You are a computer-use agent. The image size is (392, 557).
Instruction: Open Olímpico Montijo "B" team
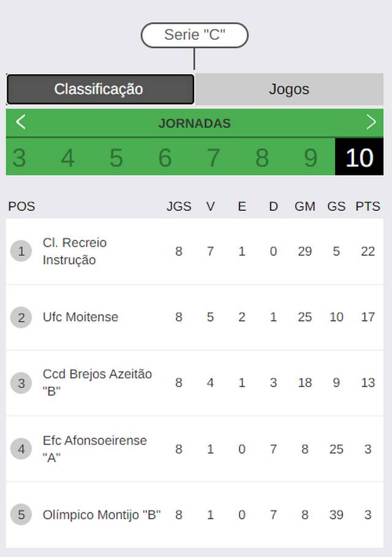coord(195,515)
